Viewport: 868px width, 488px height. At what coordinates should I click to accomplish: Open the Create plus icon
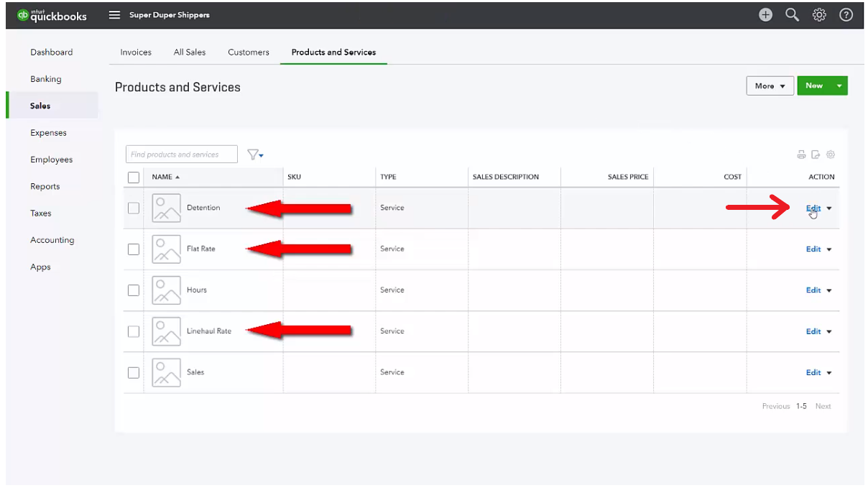coord(765,15)
